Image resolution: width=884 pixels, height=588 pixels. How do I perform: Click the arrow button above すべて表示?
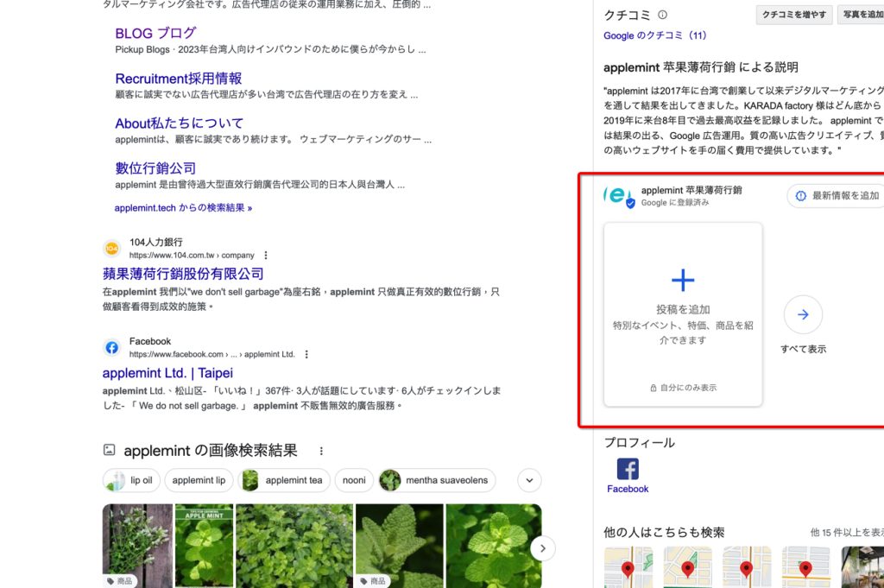tap(803, 314)
